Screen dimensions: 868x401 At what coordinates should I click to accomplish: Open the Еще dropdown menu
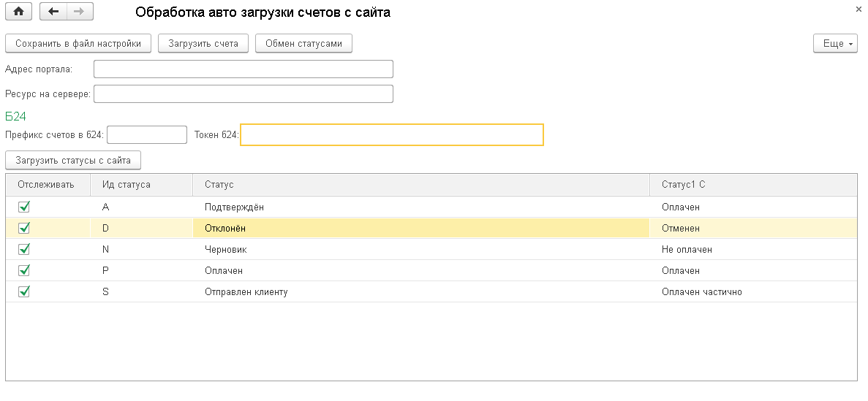tap(835, 44)
